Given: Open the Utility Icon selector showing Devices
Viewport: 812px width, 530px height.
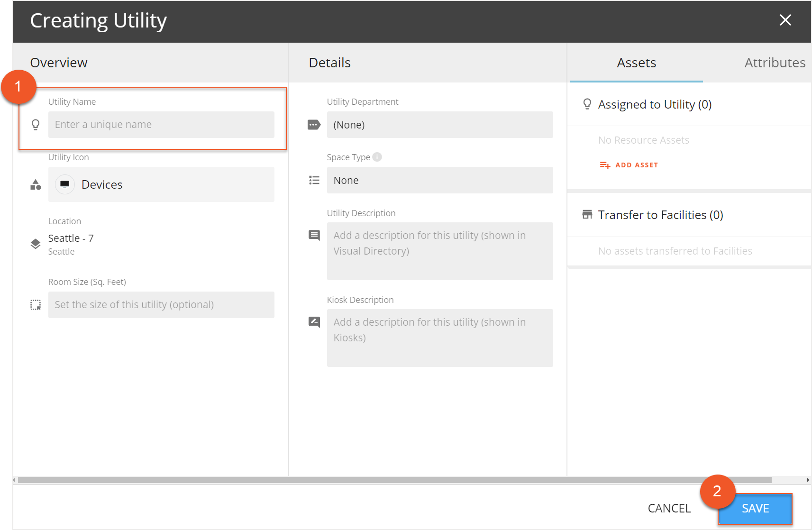Looking at the screenshot, I should [161, 184].
